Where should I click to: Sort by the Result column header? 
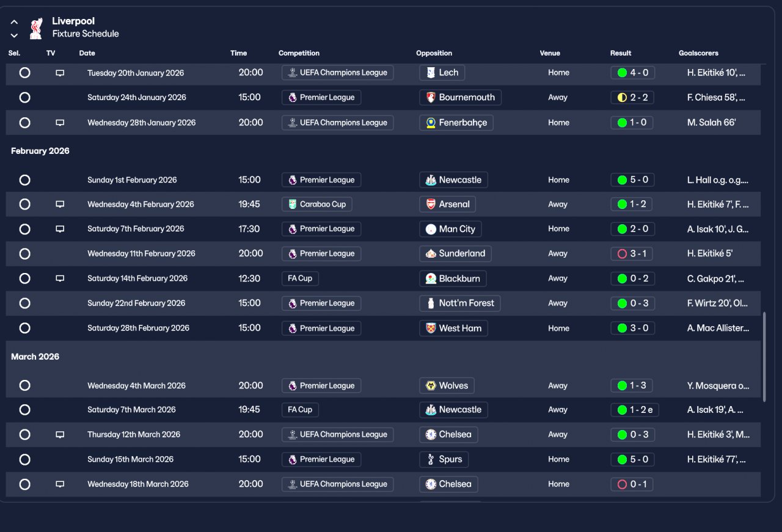[621, 53]
